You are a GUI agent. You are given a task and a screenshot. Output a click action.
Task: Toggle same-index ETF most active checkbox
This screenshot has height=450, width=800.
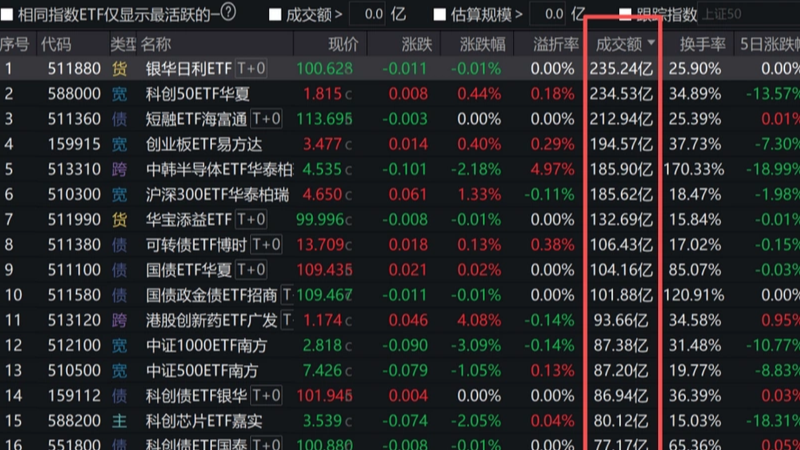[x=7, y=14]
